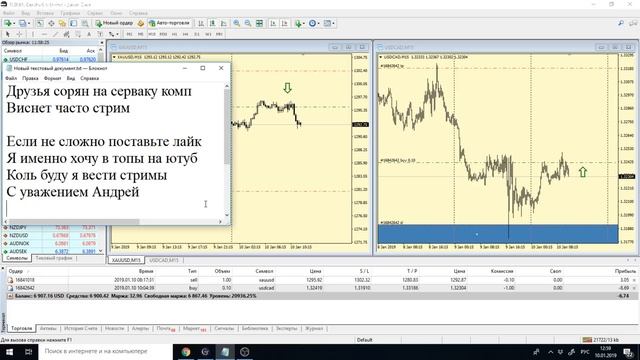Open the search magnifier at toolbar's right end

click(621, 23)
